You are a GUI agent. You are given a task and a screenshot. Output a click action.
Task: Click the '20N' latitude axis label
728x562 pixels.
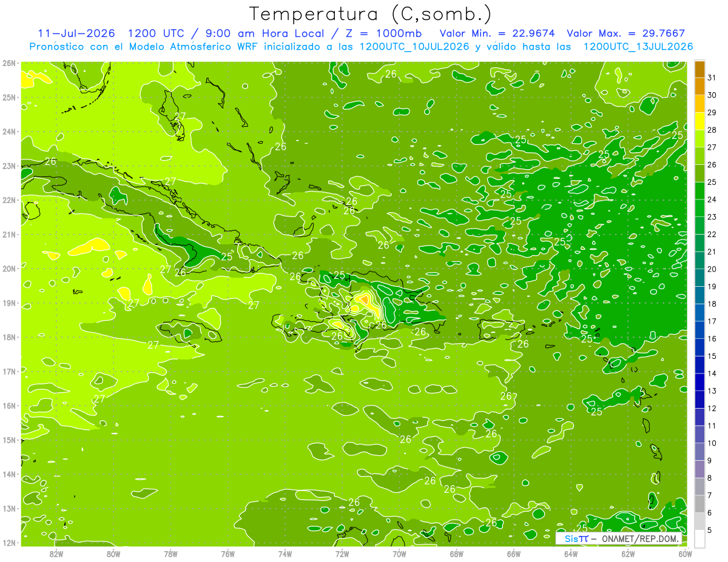8,269
